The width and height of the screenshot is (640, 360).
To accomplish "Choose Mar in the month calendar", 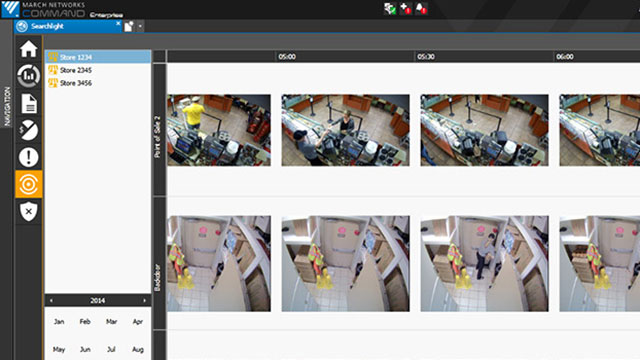I will click(x=111, y=322).
